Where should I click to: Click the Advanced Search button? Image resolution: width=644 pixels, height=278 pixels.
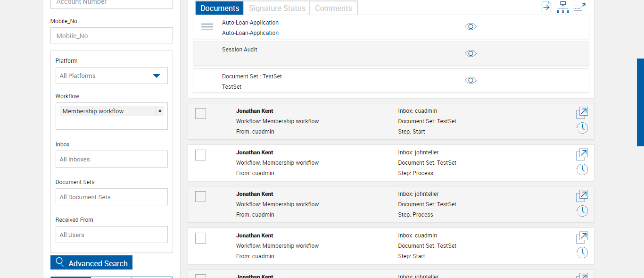pyautogui.click(x=91, y=263)
